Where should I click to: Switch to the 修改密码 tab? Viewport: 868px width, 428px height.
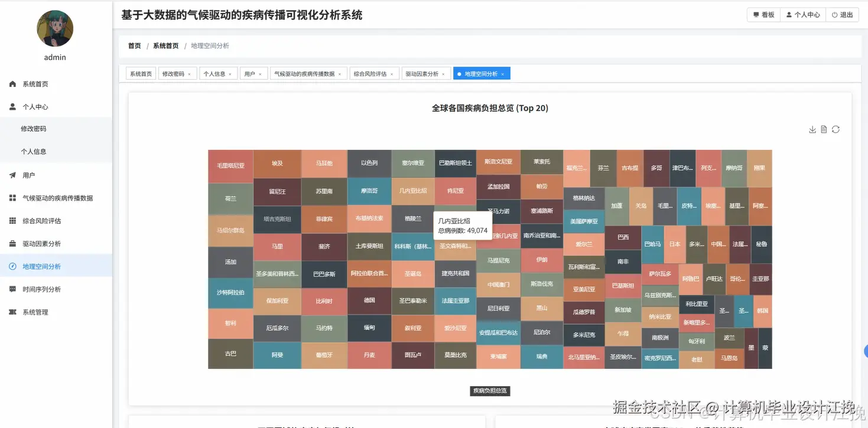click(x=177, y=74)
